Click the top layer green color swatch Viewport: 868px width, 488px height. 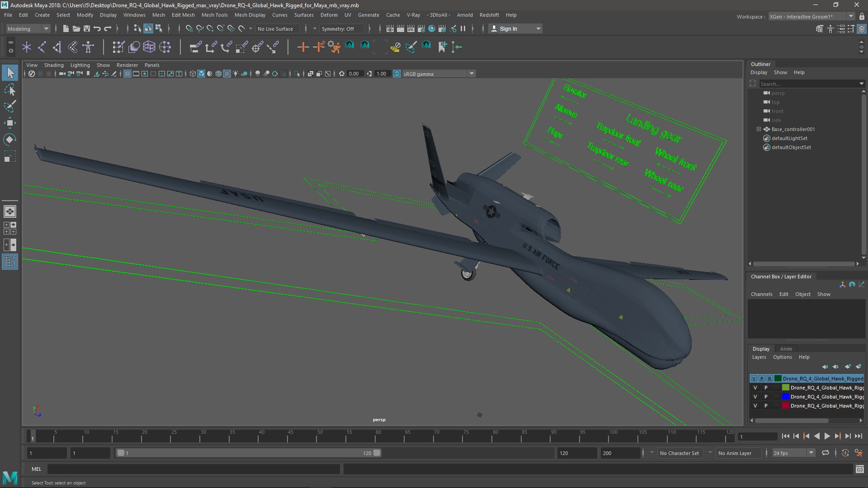778,379
